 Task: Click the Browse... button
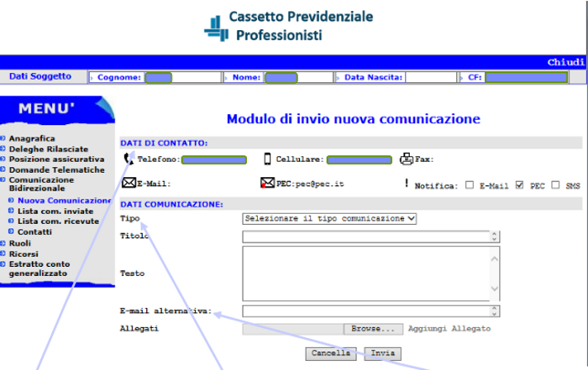point(373,329)
